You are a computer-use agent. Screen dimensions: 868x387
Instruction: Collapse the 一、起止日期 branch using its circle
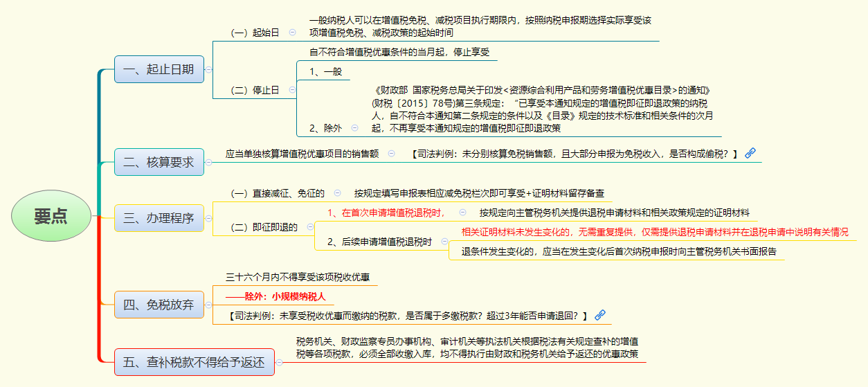coord(208,69)
